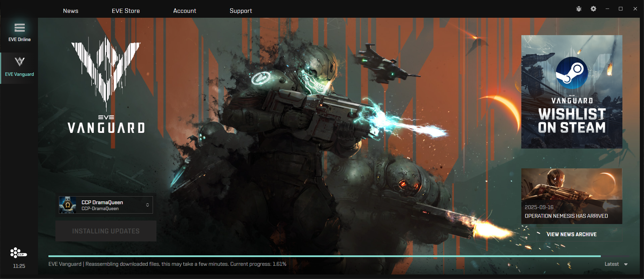The height and width of the screenshot is (279, 644).
Task: Open Operation Nemesis Has Arrived news card
Action: coord(572,196)
